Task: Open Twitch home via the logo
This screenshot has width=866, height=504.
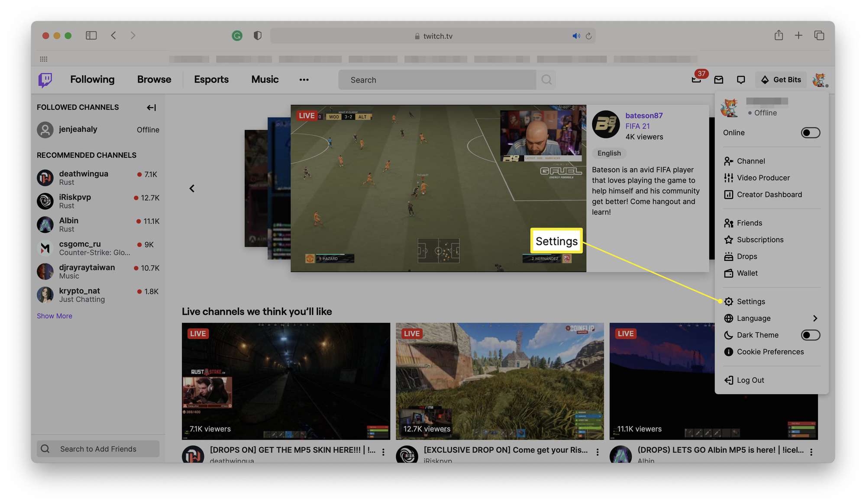Action: (45, 80)
